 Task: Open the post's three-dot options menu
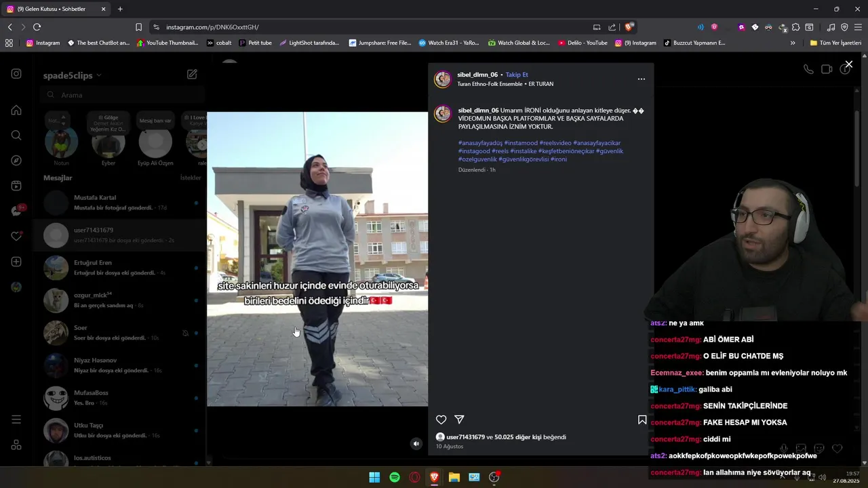pos(641,79)
